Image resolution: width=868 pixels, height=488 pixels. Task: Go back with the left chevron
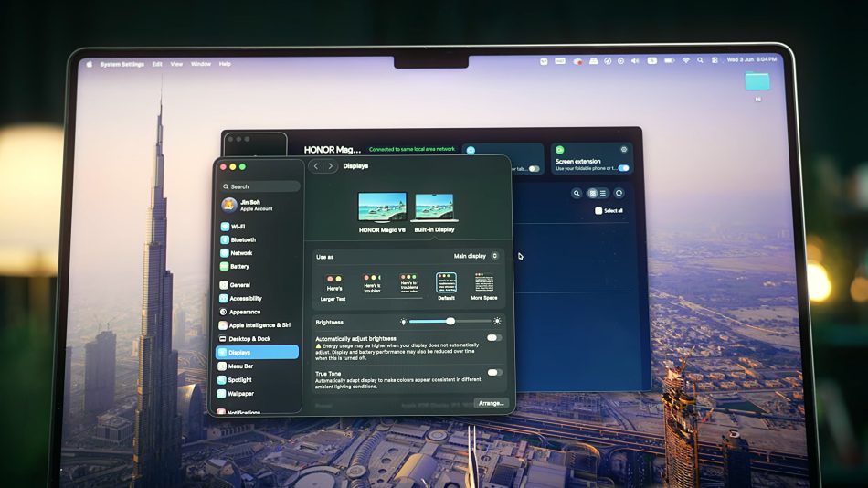pyautogui.click(x=316, y=166)
